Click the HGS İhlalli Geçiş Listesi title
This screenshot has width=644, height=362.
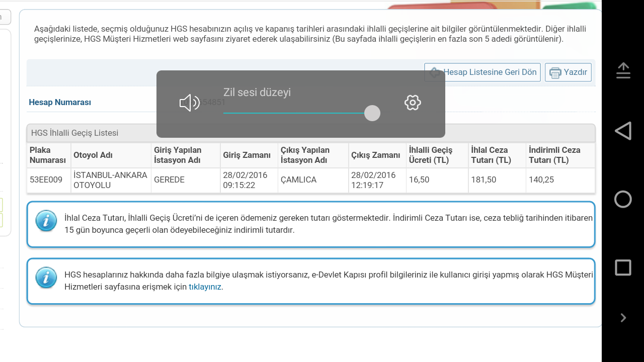click(x=75, y=133)
